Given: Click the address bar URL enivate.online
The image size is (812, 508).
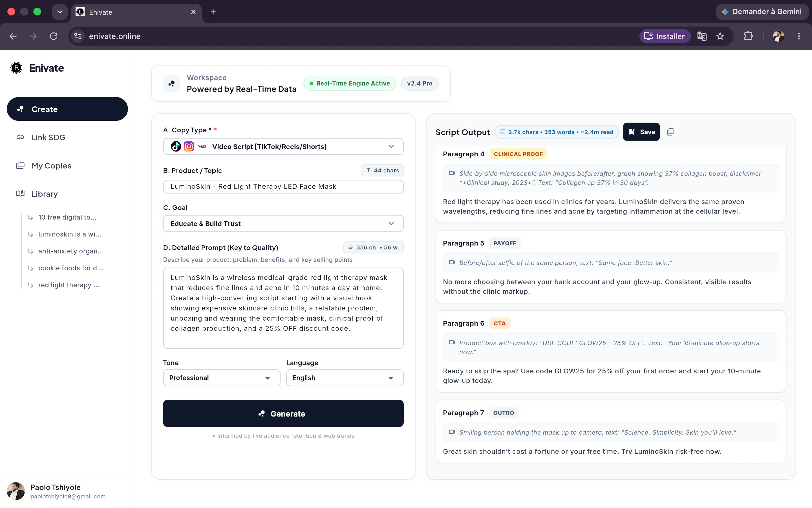Looking at the screenshot, I should tap(115, 36).
